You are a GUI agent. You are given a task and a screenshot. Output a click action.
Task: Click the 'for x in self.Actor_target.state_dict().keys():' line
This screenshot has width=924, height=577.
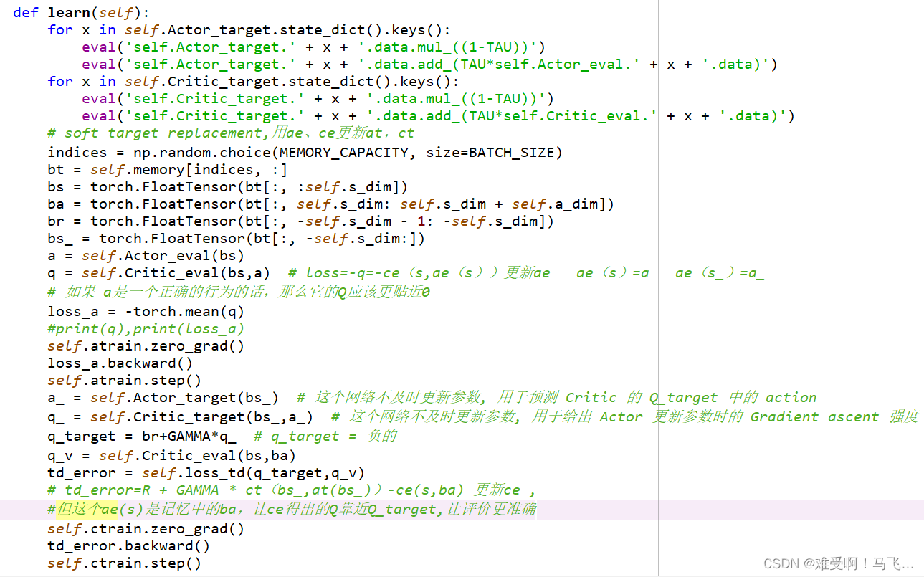(249, 30)
